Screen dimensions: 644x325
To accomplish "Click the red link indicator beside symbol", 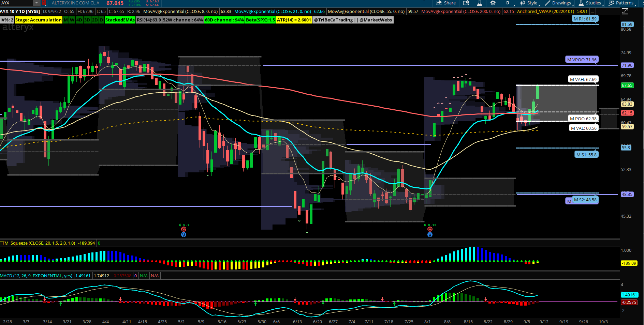I will 44,3.
